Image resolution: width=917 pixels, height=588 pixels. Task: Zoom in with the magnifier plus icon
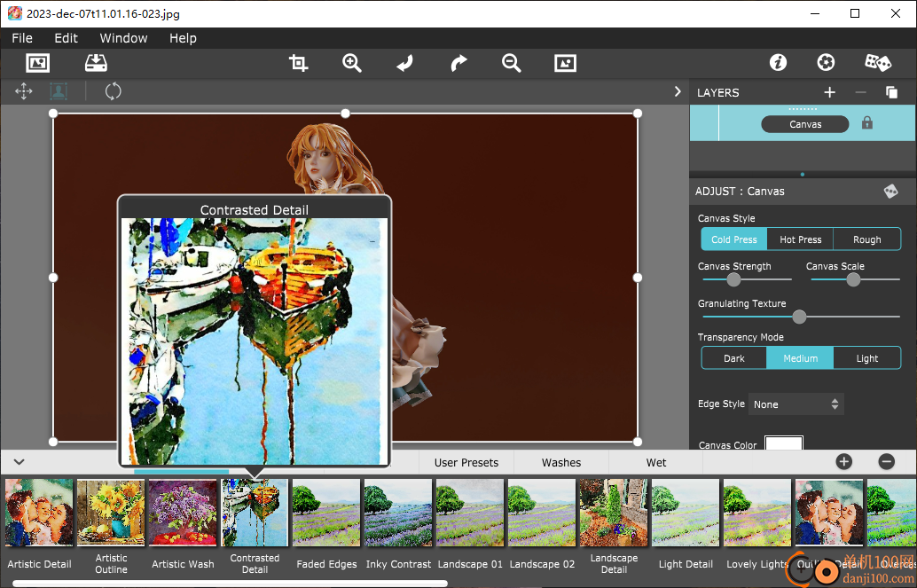pyautogui.click(x=352, y=63)
